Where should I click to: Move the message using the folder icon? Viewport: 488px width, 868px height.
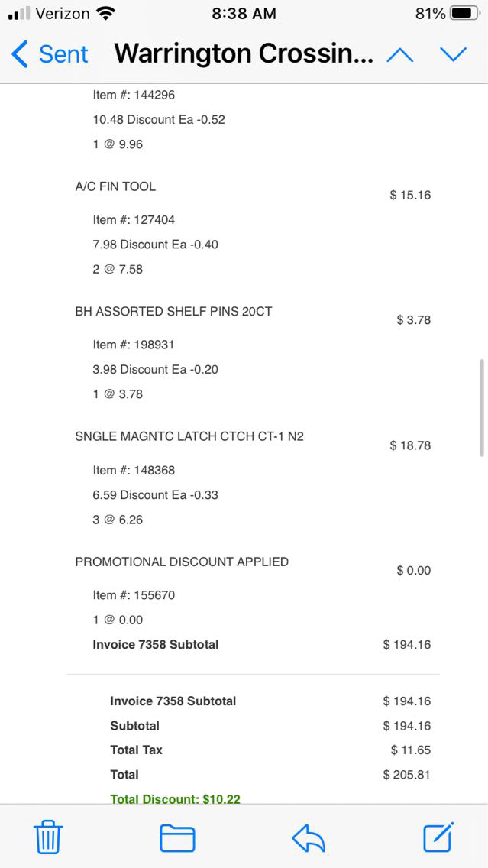[x=177, y=838]
